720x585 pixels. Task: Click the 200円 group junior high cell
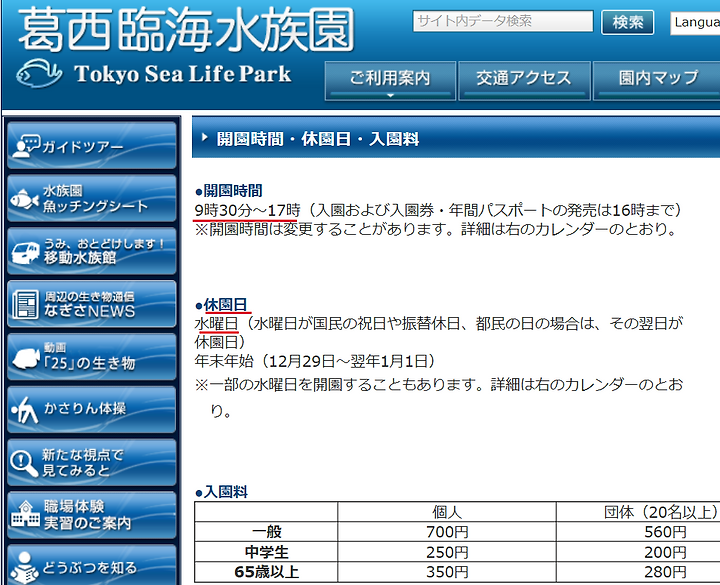click(x=665, y=552)
